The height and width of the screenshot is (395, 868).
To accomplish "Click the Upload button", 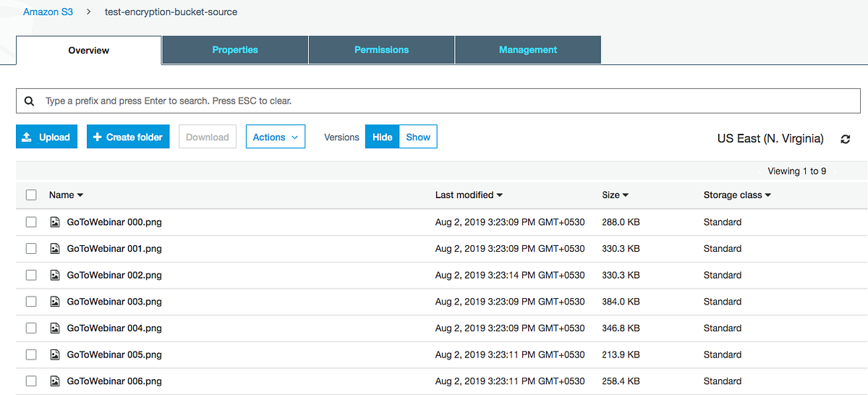I will click(x=46, y=137).
